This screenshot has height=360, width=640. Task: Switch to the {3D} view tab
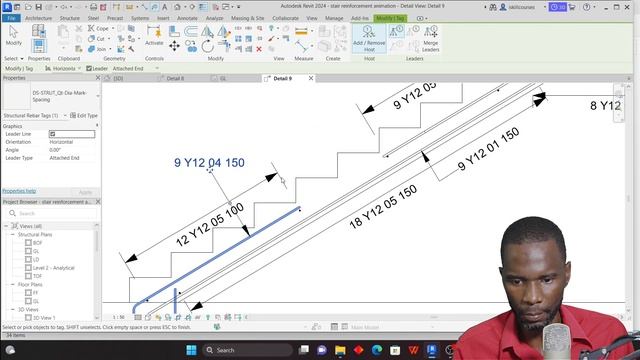(x=118, y=78)
